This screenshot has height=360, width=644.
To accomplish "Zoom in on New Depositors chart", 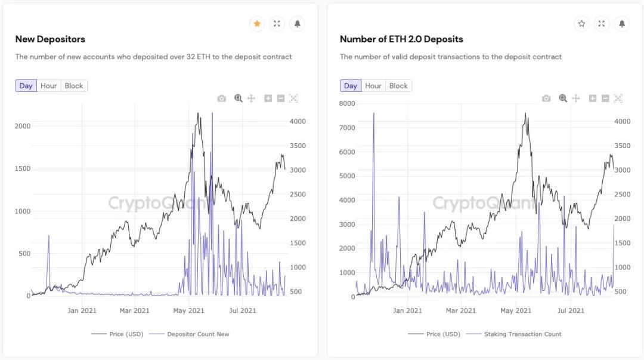I will (x=268, y=99).
